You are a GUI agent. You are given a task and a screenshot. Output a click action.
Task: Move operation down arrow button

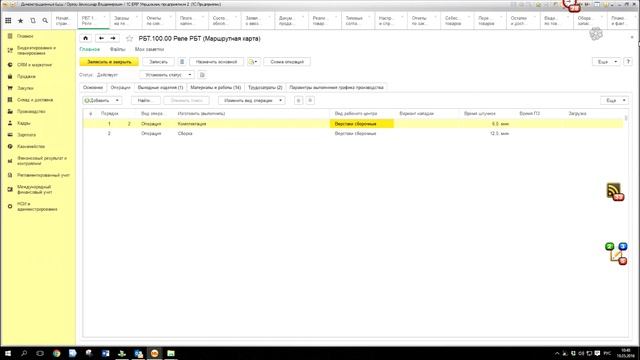tap(310, 100)
